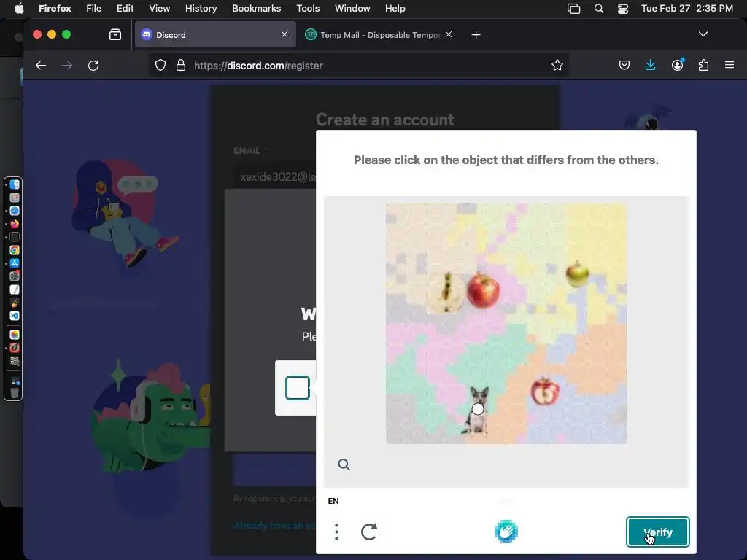Open Visual Studio Code from the dock
This screenshot has width=747, height=560.
[15, 316]
